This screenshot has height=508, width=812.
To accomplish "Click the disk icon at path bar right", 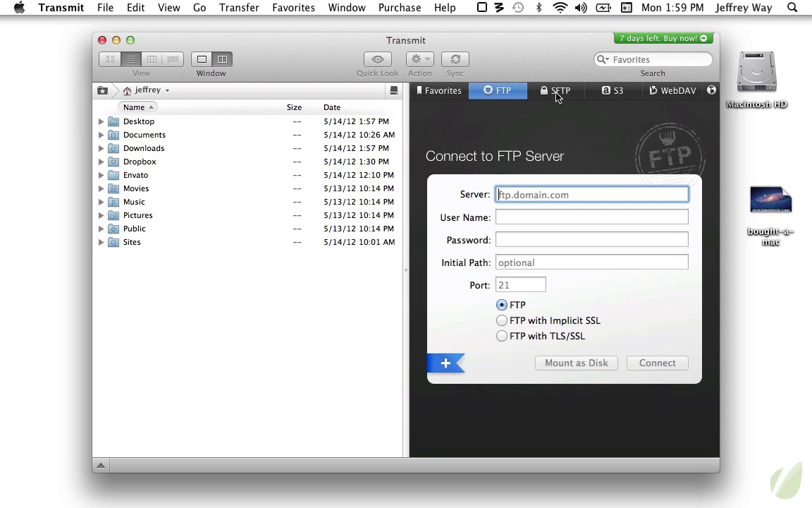I will pyautogui.click(x=393, y=91).
